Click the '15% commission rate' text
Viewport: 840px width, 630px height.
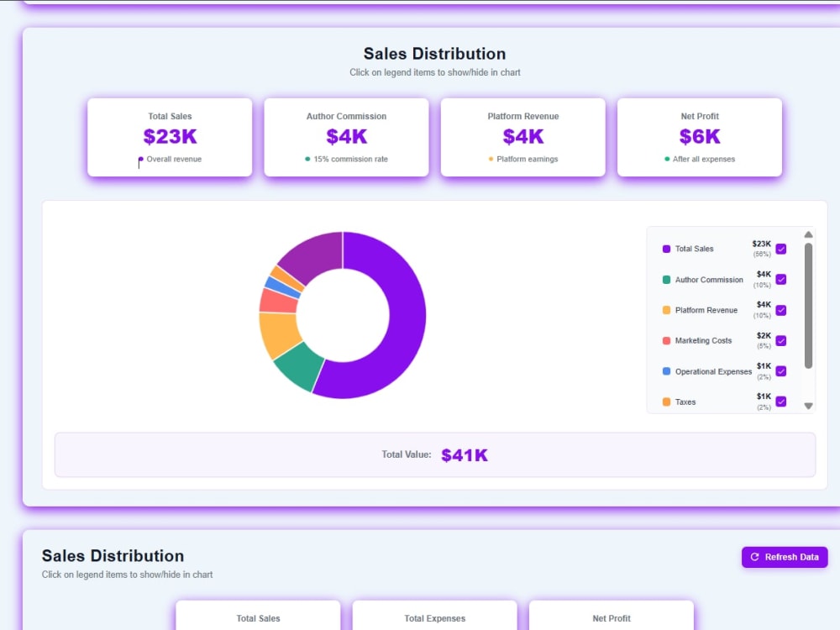click(x=351, y=159)
